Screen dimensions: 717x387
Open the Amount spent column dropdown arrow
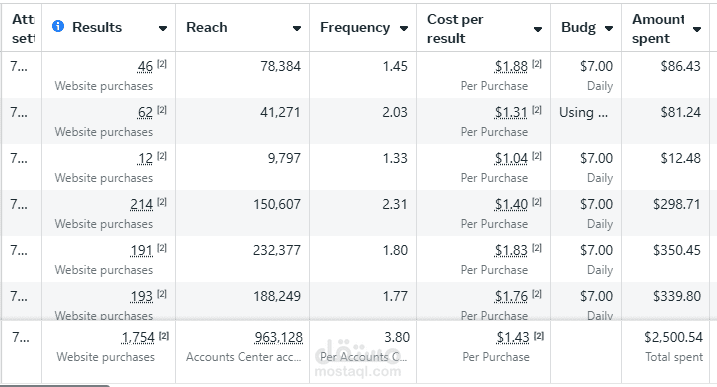click(697, 29)
